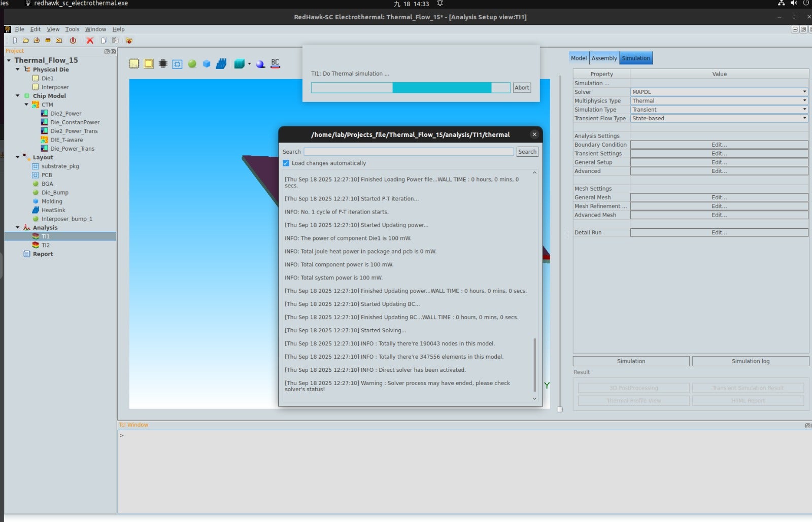Click the red X delete icon

[x=90, y=41]
